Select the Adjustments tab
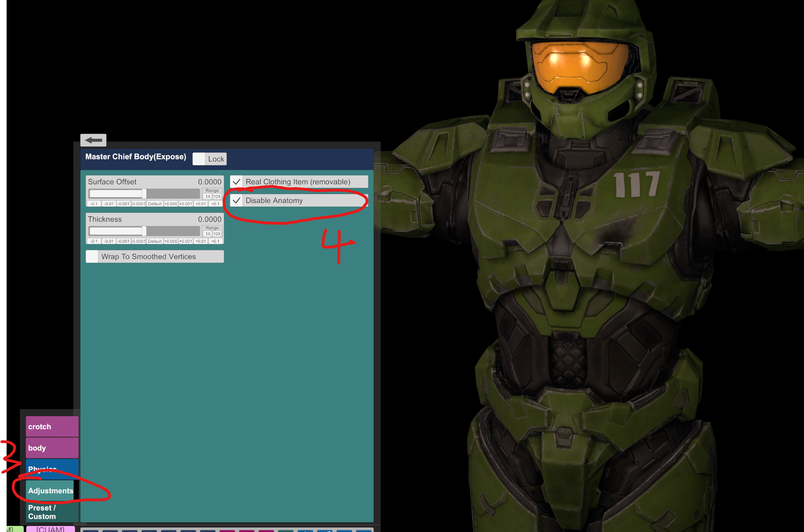Viewport: 804px width, 532px height. [50, 491]
